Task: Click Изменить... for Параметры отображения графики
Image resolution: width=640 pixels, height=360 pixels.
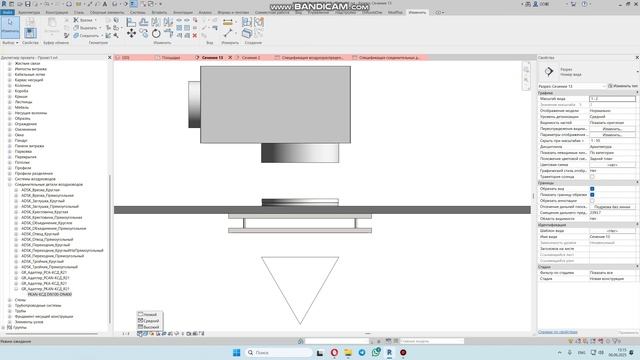Action: [612, 135]
